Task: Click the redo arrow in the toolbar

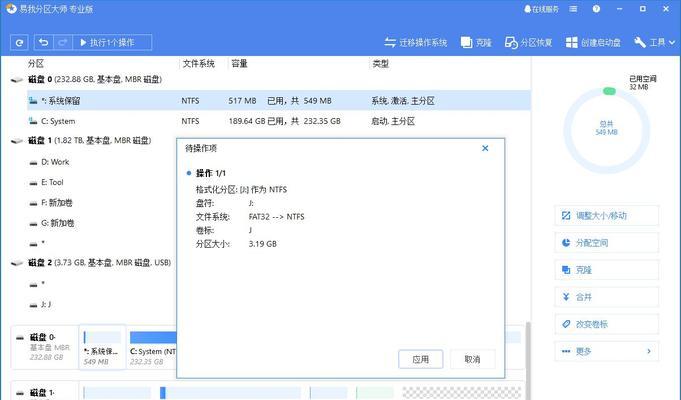Action: click(63, 43)
